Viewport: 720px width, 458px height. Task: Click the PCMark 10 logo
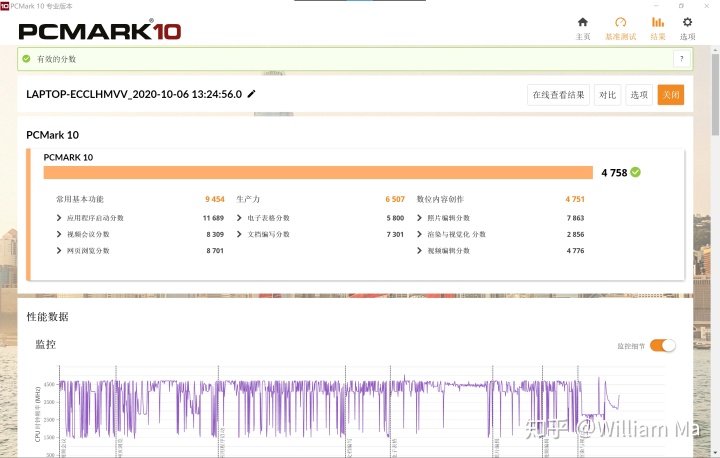pos(100,31)
